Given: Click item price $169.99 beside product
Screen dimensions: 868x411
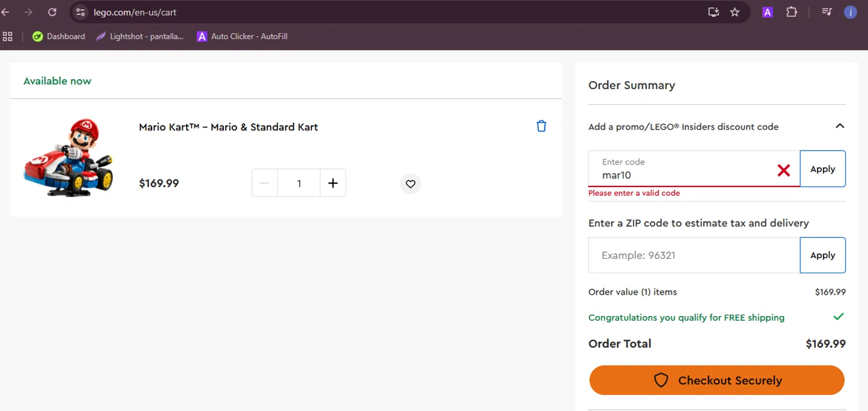Looking at the screenshot, I should click(159, 184).
